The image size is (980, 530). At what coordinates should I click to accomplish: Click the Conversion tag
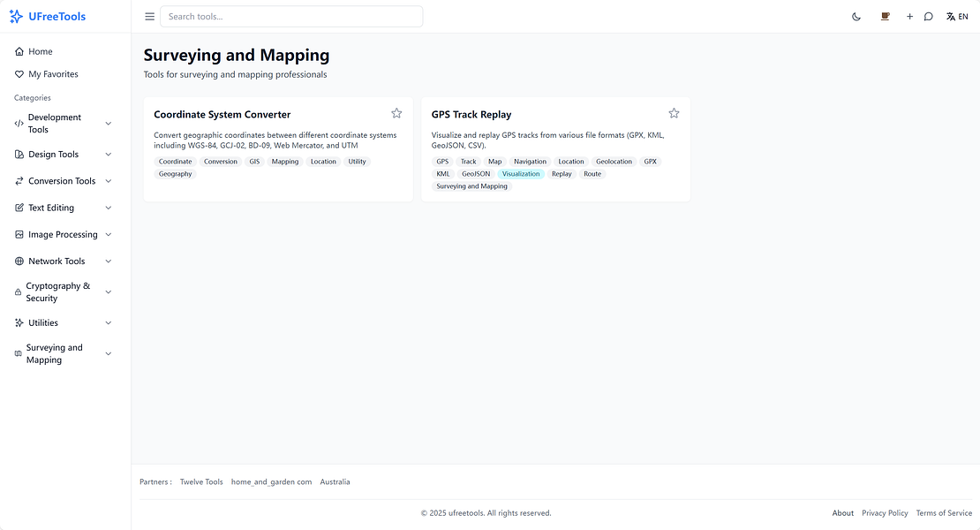coord(221,162)
